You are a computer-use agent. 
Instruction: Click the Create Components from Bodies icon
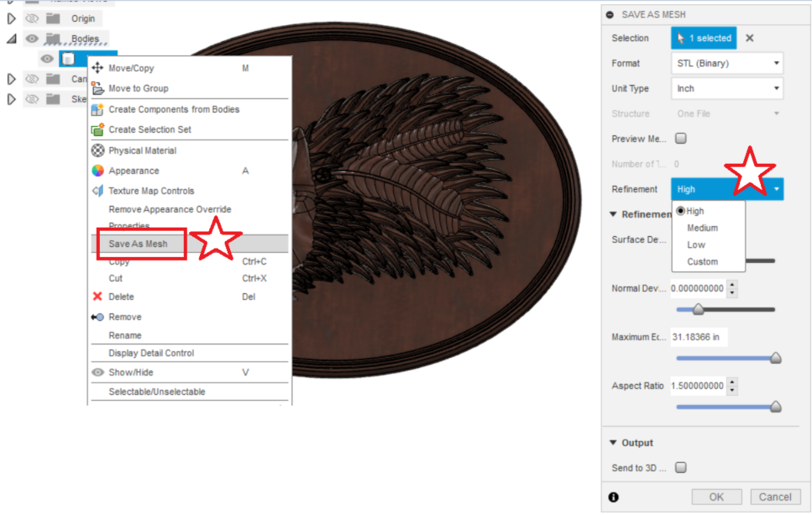click(x=95, y=109)
